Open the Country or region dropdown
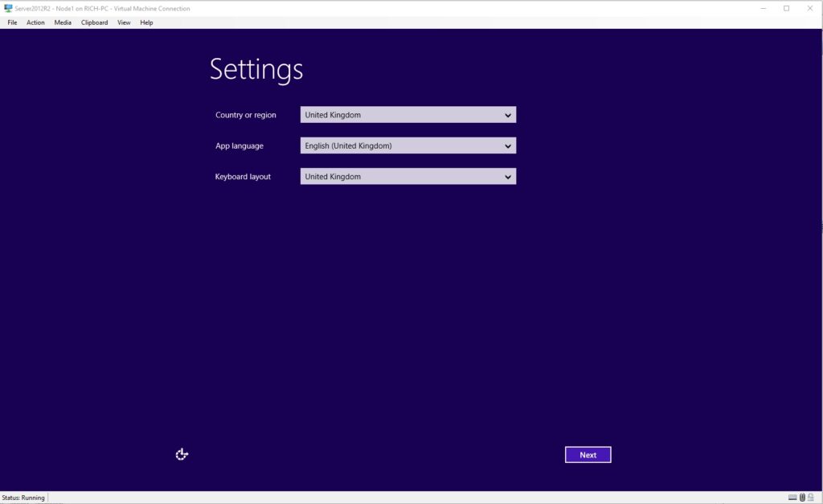The height and width of the screenshot is (504, 823). 407,115
